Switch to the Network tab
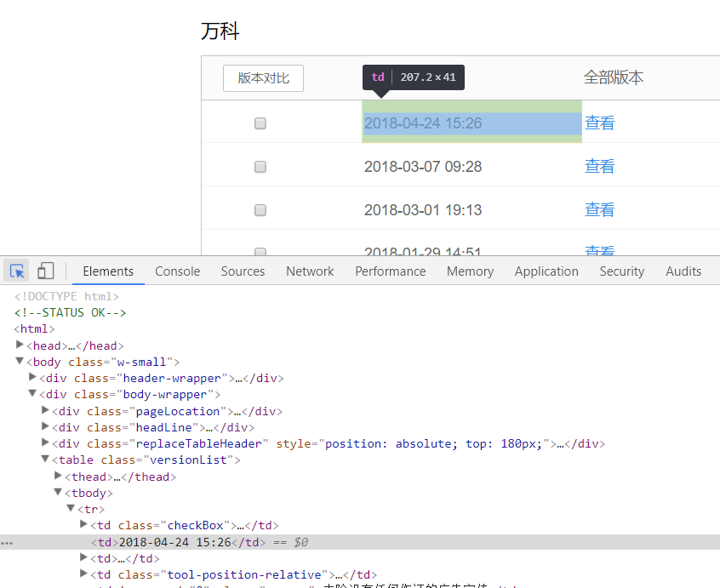 [310, 271]
